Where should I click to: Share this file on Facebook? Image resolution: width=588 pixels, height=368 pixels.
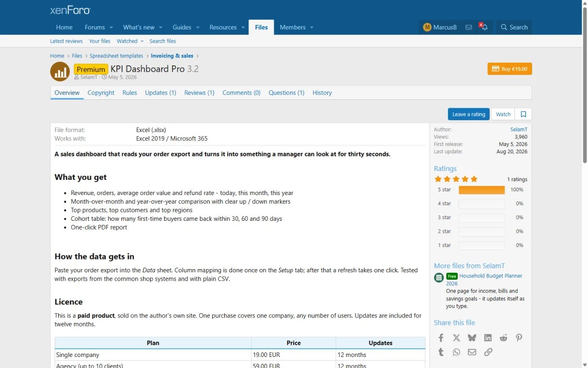441,338
